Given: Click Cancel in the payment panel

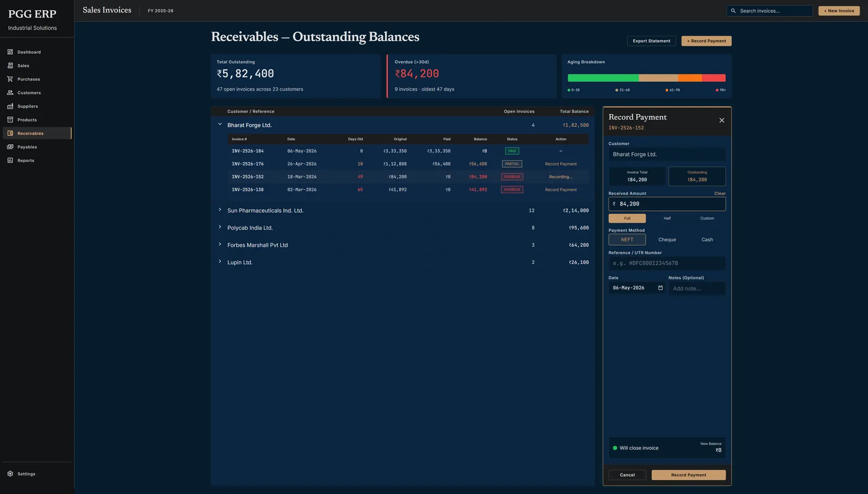Looking at the screenshot, I should [627, 475].
